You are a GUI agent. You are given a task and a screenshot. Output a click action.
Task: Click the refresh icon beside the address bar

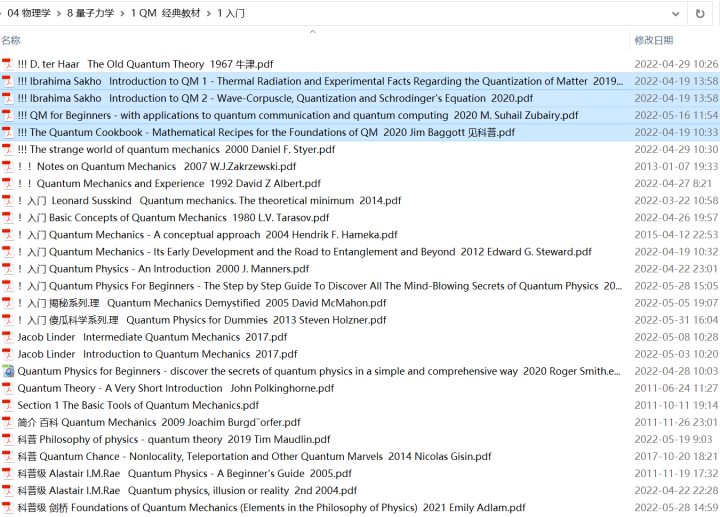700,14
